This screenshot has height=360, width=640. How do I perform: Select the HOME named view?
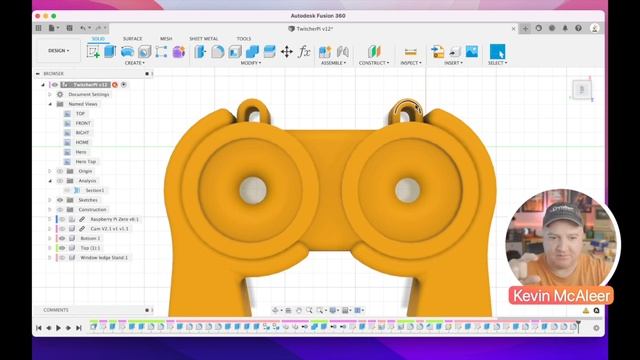coord(82,142)
